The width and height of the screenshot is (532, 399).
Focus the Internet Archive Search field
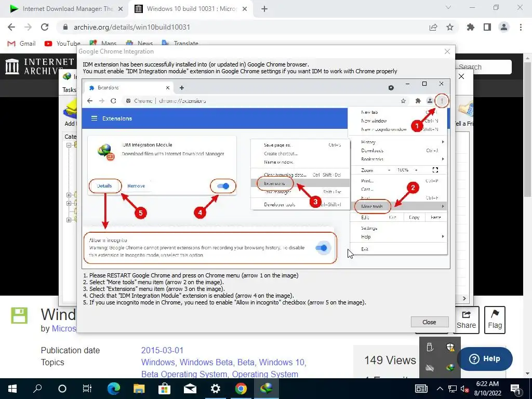coord(483,67)
